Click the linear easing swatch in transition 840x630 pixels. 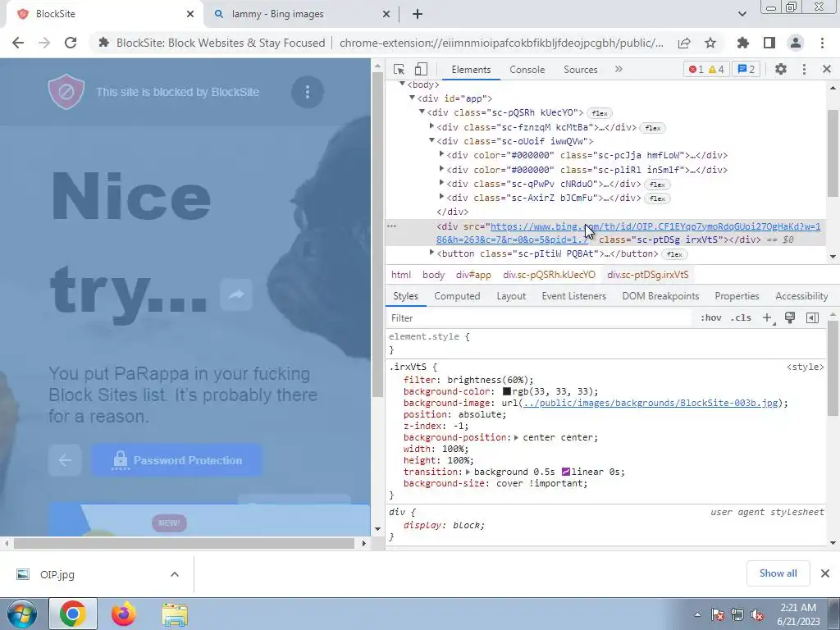(x=566, y=472)
